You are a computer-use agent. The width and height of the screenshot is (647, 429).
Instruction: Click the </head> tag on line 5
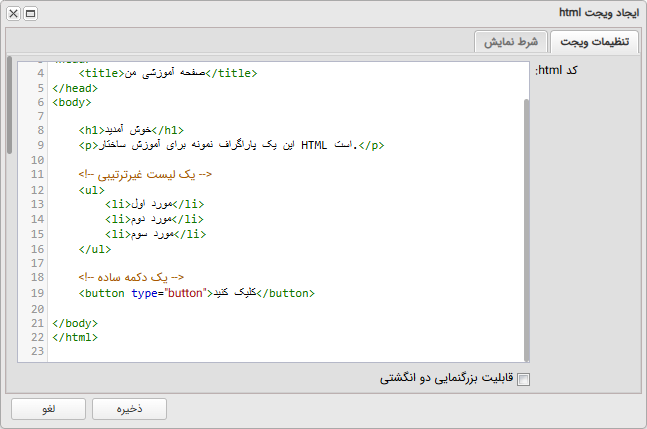coord(75,88)
